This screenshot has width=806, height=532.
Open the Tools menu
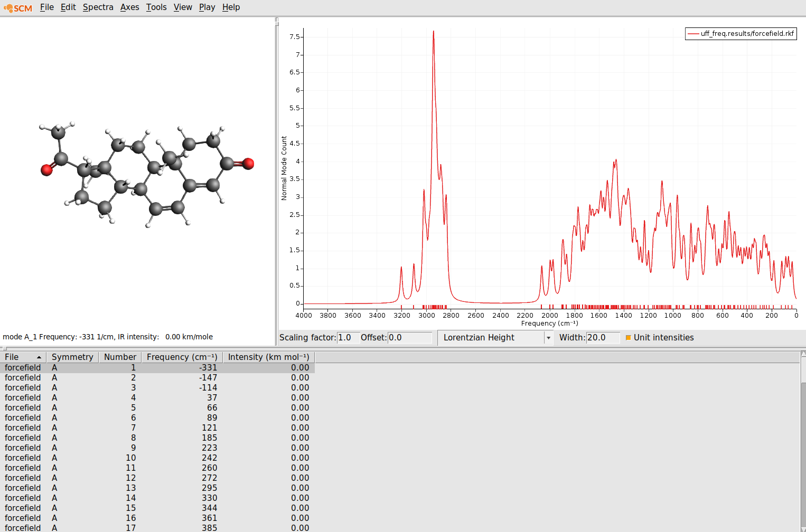coord(156,7)
